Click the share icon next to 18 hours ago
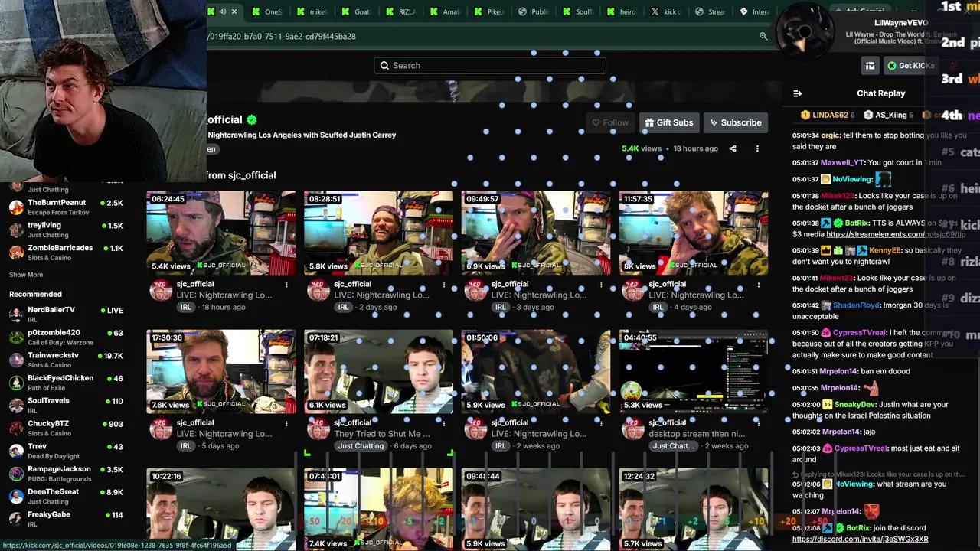Viewport: 980px width, 551px height. [733, 148]
